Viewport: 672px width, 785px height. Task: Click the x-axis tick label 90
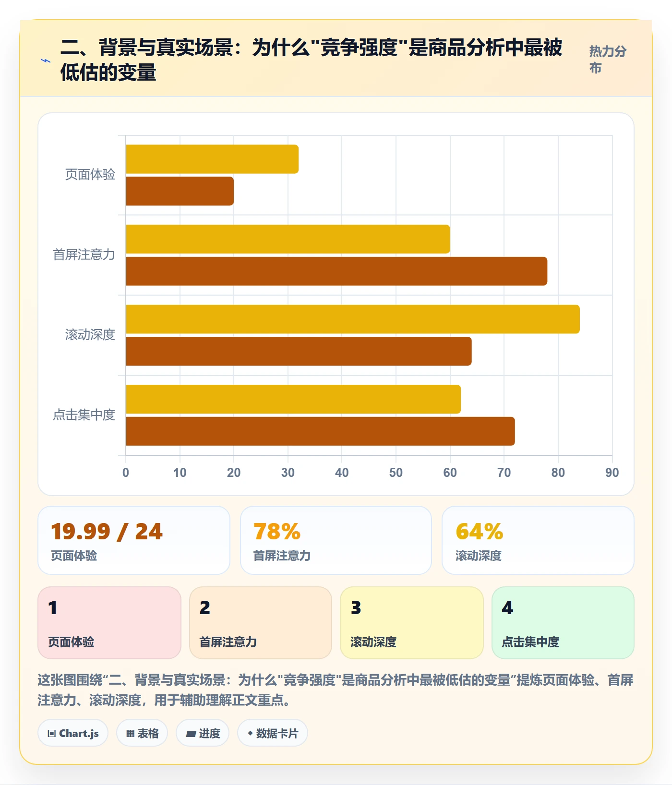pos(612,473)
